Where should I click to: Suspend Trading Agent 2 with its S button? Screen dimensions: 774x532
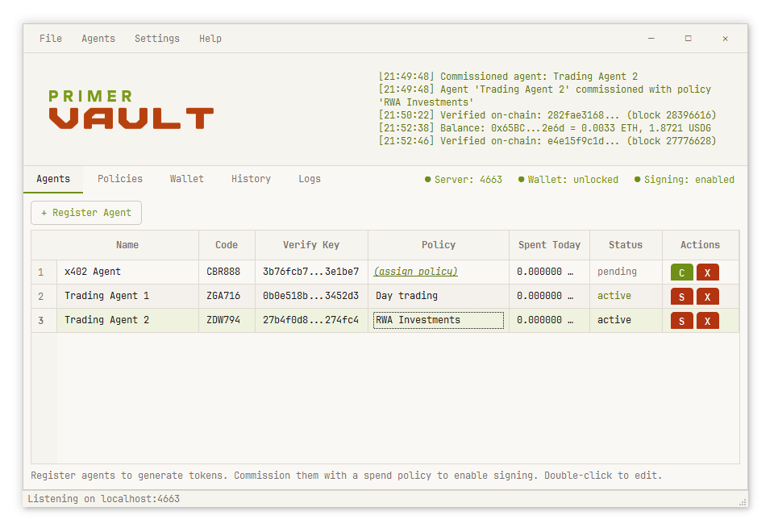click(682, 321)
